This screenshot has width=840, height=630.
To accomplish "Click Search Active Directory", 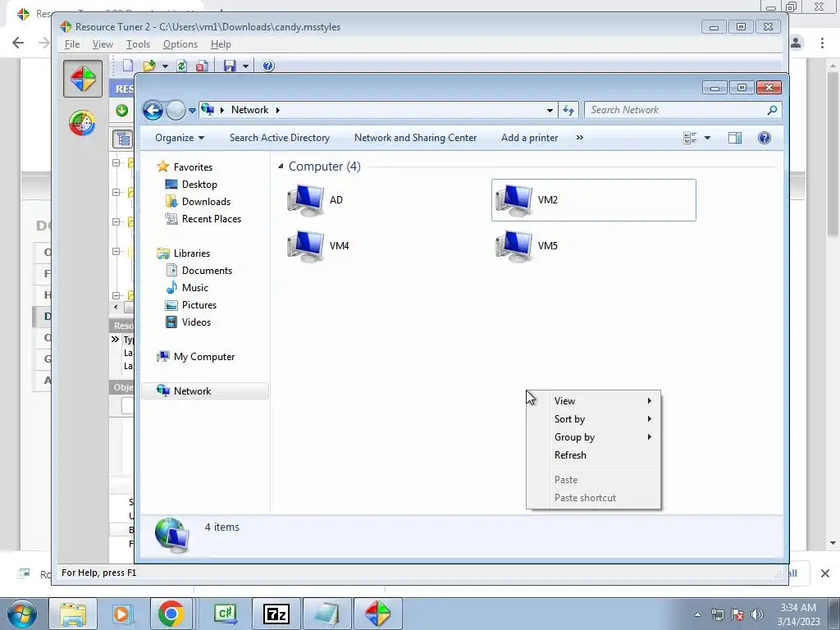I will click(x=280, y=138).
